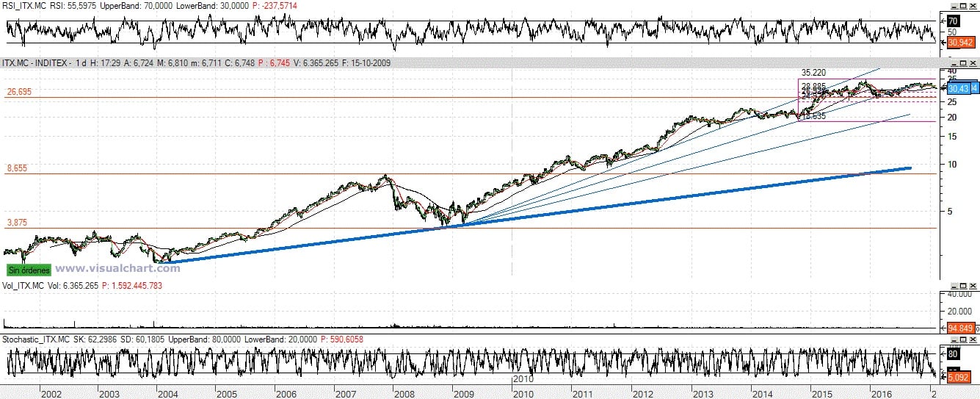Click the volume P: 1.592.445.783 reading
The image size is (980, 399).
pyautogui.click(x=132, y=285)
